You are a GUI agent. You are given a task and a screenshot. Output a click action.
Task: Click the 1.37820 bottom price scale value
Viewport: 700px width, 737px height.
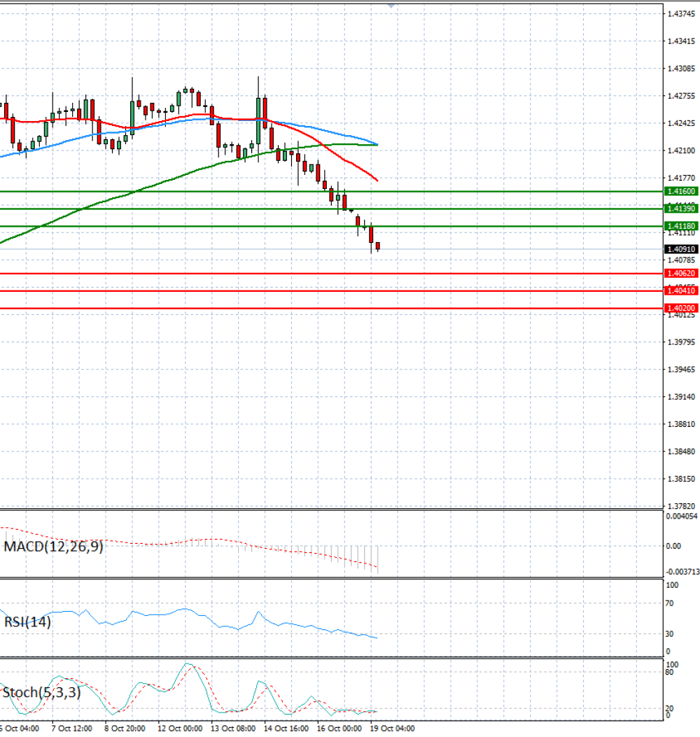tap(681, 506)
